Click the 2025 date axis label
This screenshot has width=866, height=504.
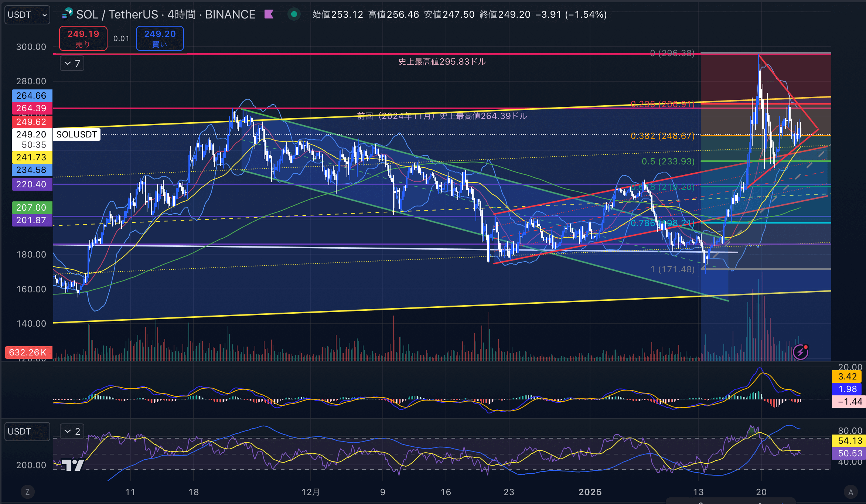pos(590,492)
